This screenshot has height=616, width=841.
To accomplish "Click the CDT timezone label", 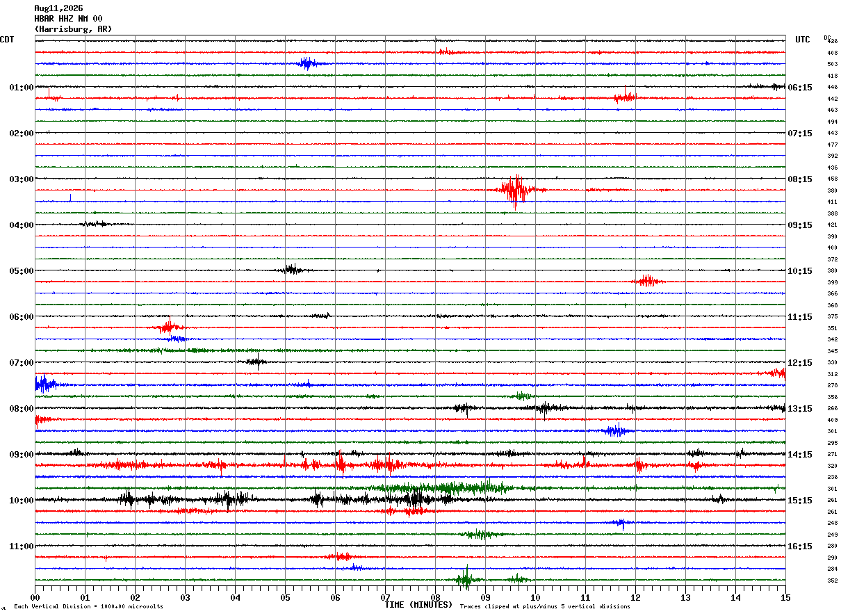I will 7,40.
